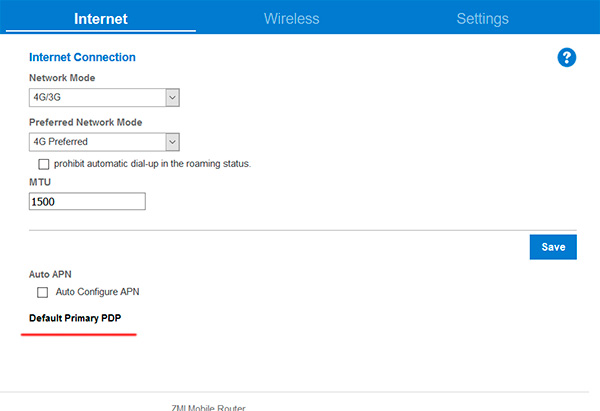Click the blue help question mark icon
The image size is (600, 411).
tap(566, 58)
